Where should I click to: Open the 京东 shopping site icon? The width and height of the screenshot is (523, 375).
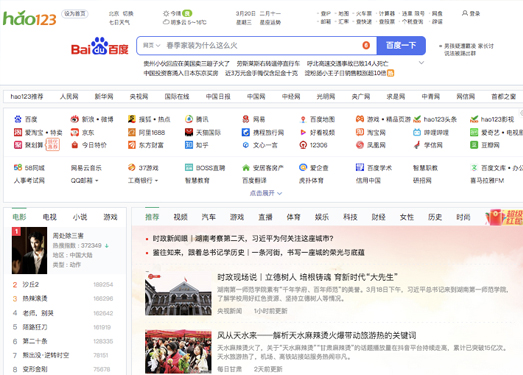pos(75,132)
